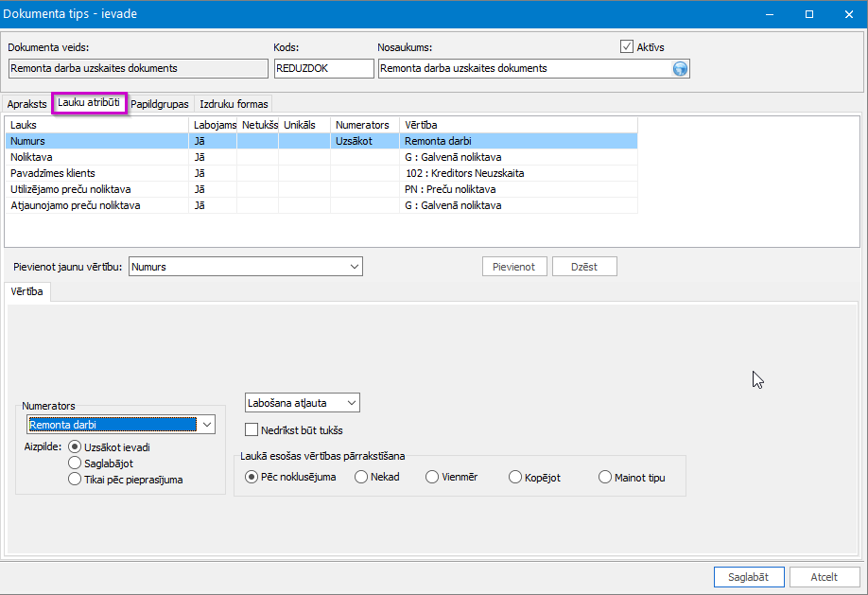Image resolution: width=868 pixels, height=595 pixels.
Task: Cancel with the Atcelt button
Action: coord(825,577)
